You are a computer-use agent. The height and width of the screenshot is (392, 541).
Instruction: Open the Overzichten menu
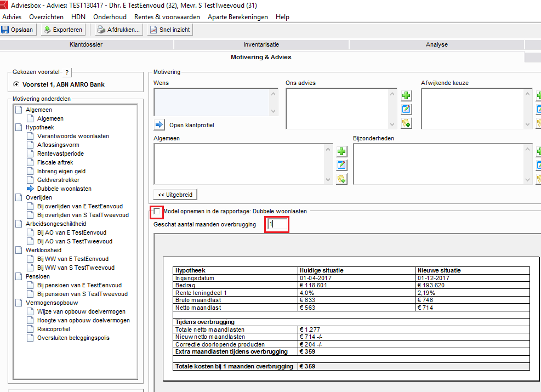pyautogui.click(x=46, y=17)
